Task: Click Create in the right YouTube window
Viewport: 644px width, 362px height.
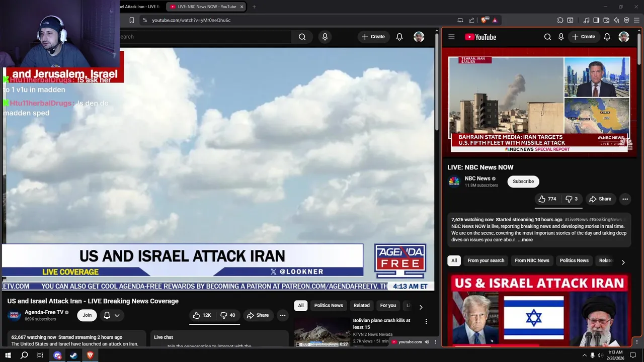Action: point(583,37)
